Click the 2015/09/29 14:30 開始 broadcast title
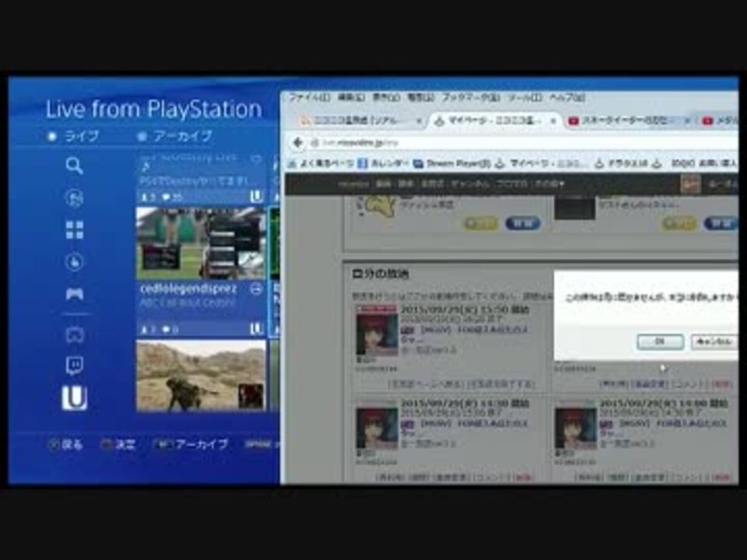The height and width of the screenshot is (560, 747). pyautogui.click(x=465, y=404)
